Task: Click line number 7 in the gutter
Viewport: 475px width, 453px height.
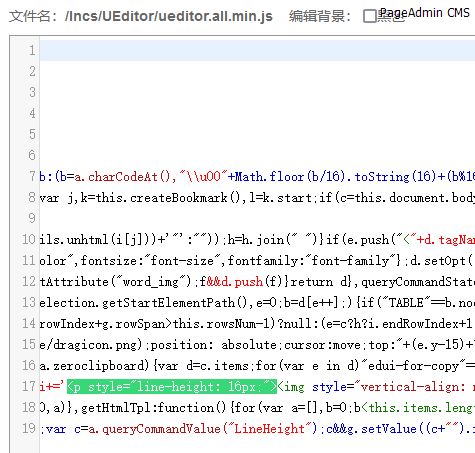Action: point(32,176)
